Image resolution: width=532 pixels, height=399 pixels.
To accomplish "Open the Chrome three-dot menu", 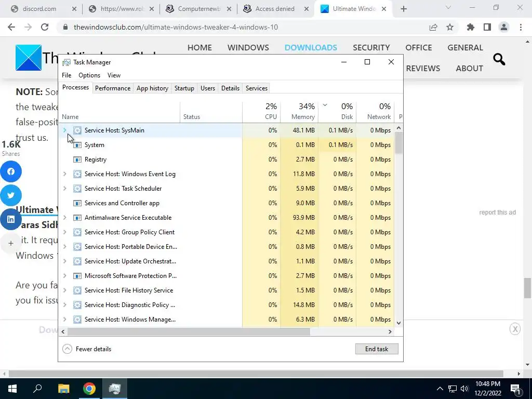I will tap(521, 27).
